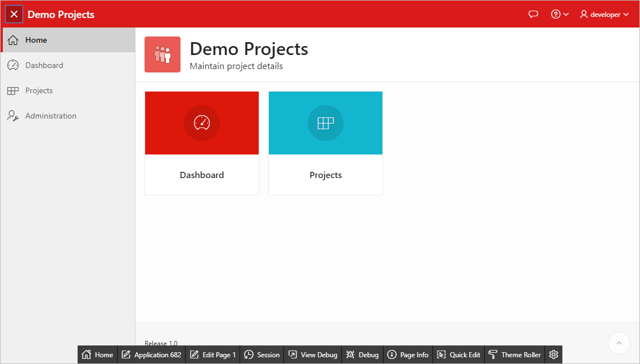Image resolution: width=640 pixels, height=364 pixels.
Task: Select Administration in the sidebar menu
Action: pyautogui.click(x=51, y=116)
